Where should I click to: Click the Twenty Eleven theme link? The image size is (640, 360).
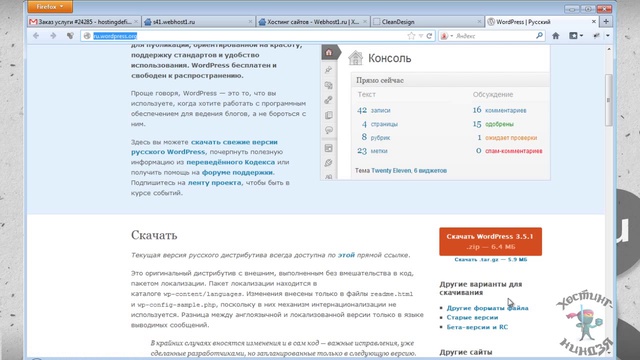(391, 171)
